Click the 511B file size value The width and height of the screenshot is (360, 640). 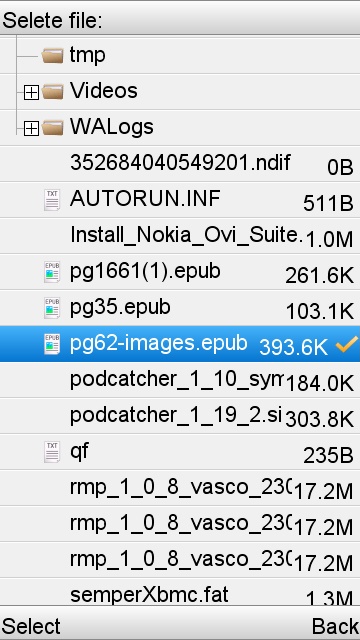[x=328, y=203]
